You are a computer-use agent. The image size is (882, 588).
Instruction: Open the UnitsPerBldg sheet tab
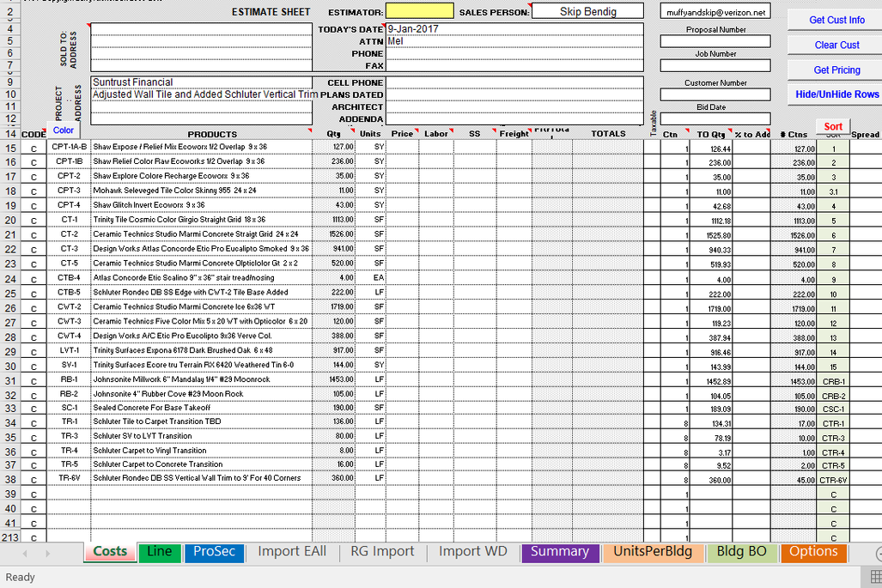(653, 551)
